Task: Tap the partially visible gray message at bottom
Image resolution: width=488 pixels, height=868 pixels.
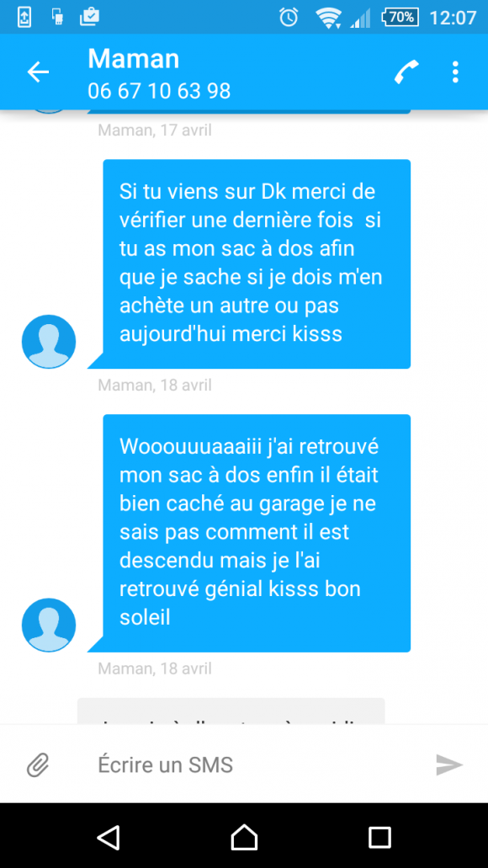Action: (231, 711)
